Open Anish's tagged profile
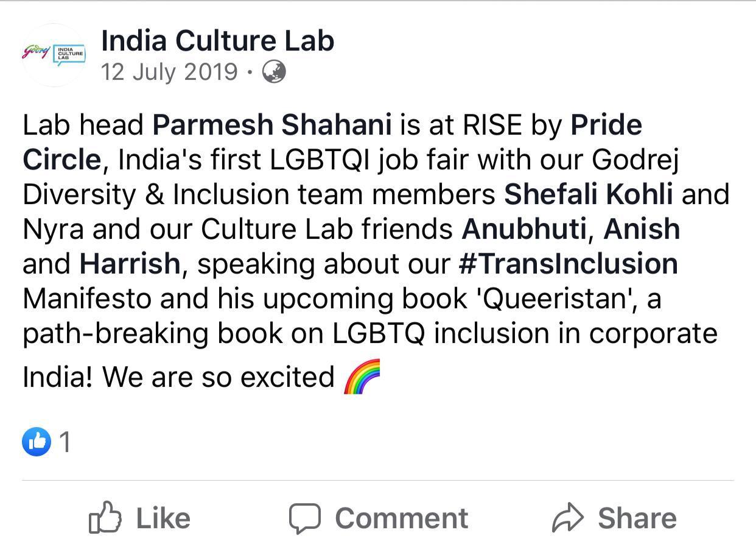756x544 pixels. point(642,229)
